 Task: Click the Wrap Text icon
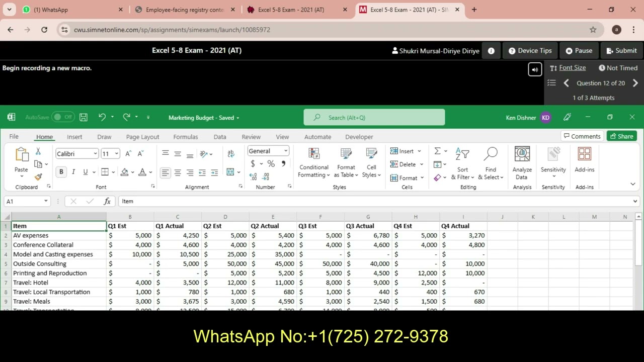click(231, 154)
